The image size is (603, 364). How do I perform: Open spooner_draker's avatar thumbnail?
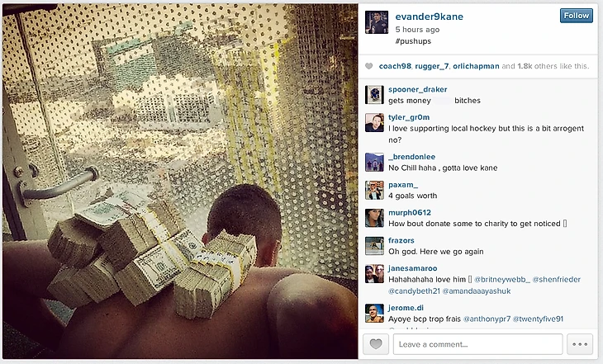(374, 95)
